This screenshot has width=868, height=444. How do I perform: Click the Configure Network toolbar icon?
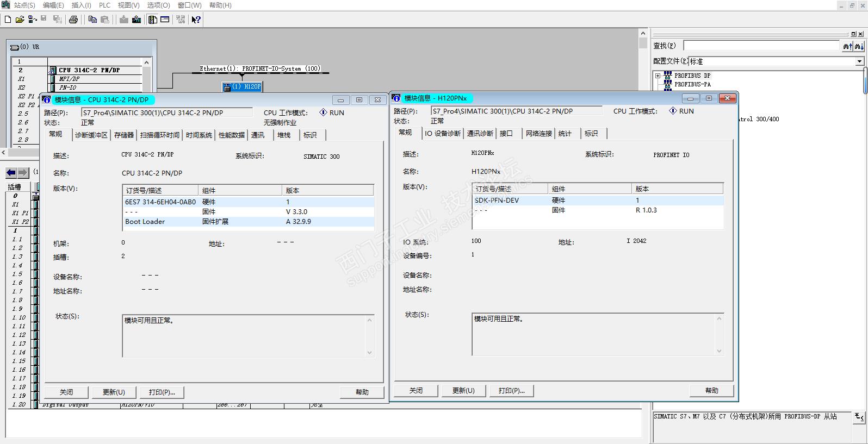(181, 20)
